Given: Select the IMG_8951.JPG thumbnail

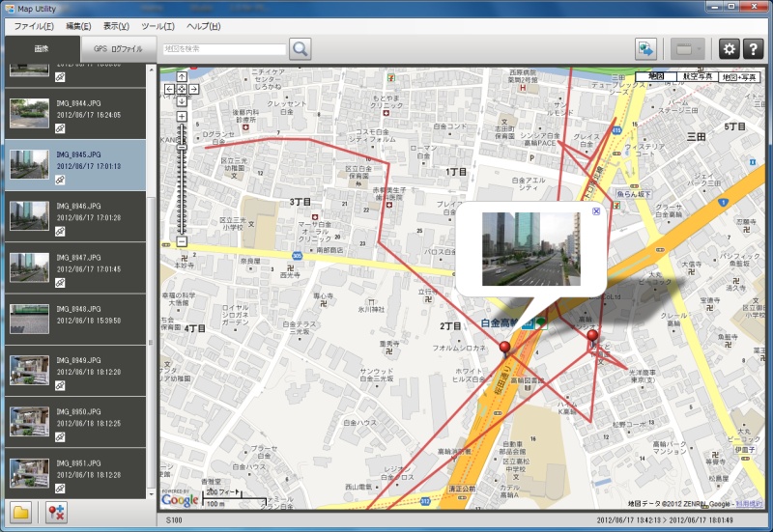Looking at the screenshot, I should 30,473.
